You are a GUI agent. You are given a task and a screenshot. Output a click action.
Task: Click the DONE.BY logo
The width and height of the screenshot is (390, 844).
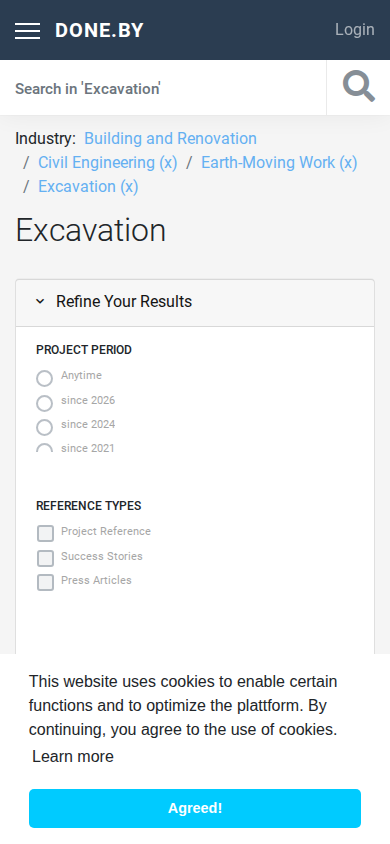100,30
